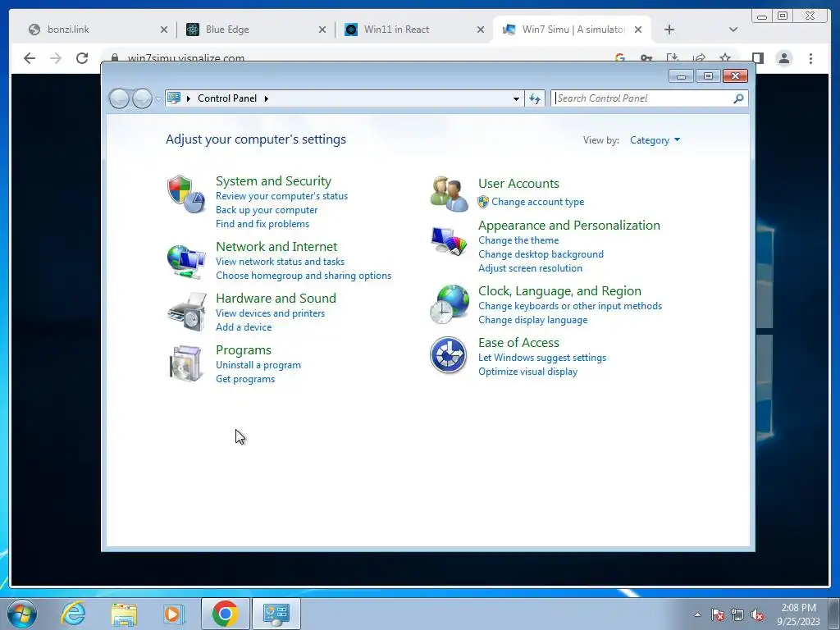Click the UAC shield next to Change account type

click(x=483, y=202)
